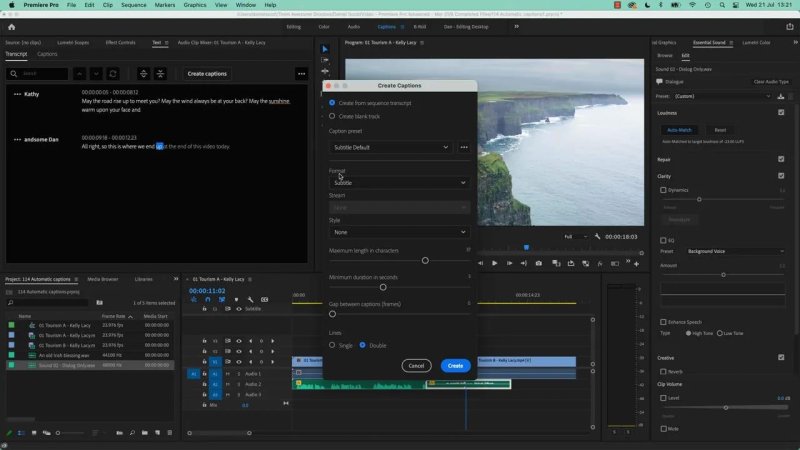Open EQ Preset Background Voice dropdown
The image size is (800, 450).
tap(735, 252)
